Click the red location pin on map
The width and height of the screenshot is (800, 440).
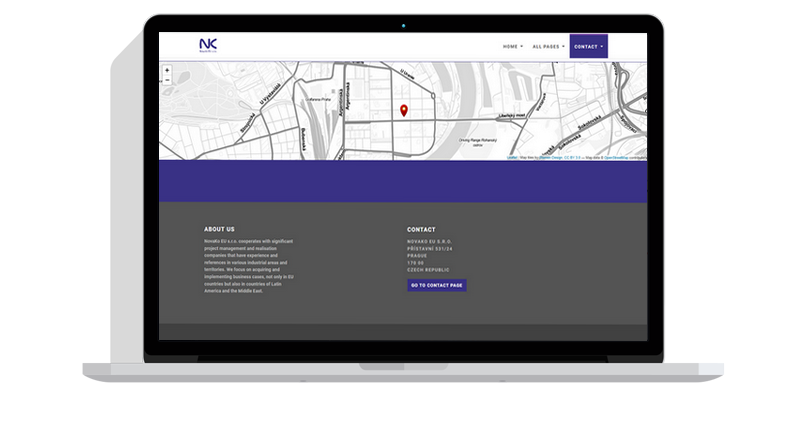click(x=403, y=110)
